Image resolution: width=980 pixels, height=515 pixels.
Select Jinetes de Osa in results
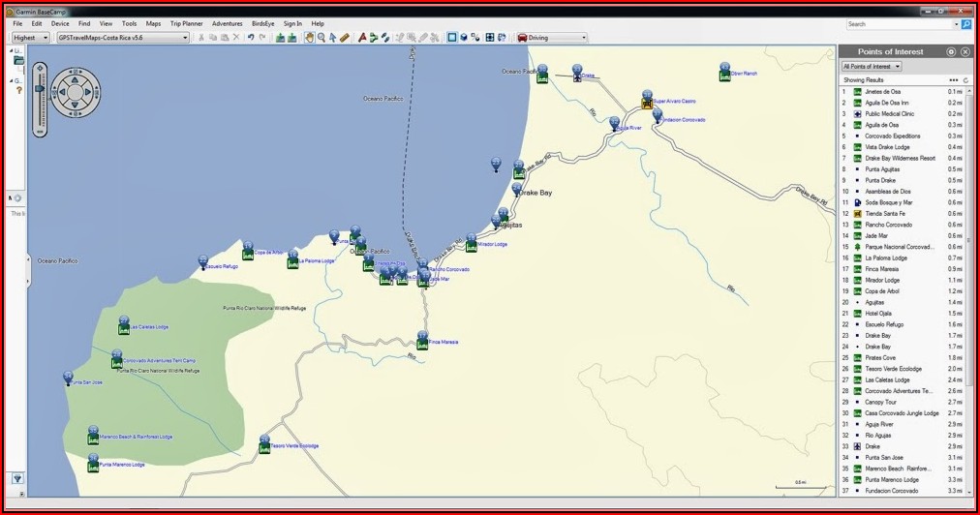[882, 91]
